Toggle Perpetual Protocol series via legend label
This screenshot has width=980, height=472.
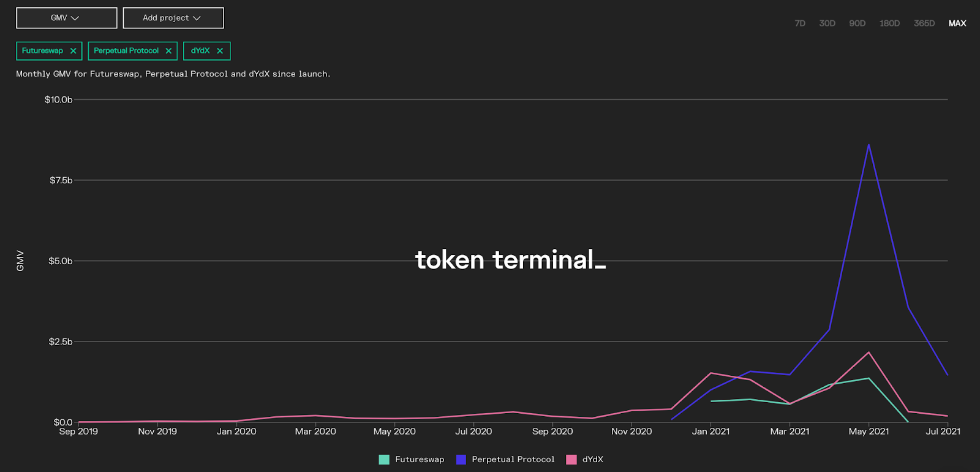(x=513, y=459)
